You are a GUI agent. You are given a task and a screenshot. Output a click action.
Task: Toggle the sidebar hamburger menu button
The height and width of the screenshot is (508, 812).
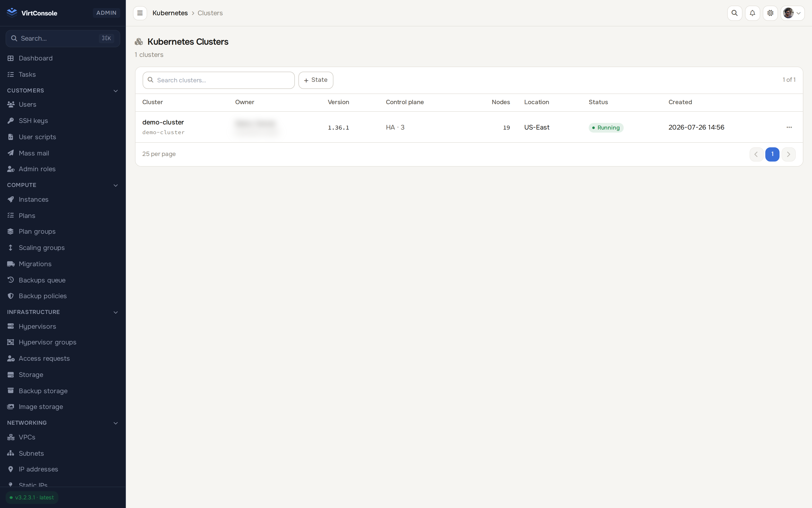click(x=140, y=13)
